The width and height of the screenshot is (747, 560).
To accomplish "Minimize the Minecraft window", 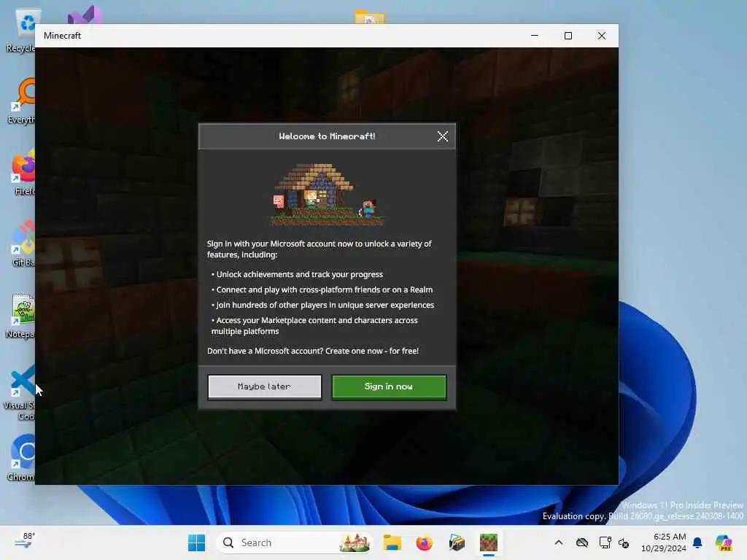I will [535, 36].
